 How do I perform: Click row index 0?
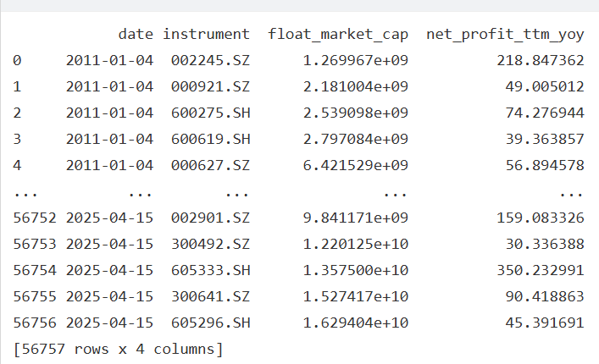click(19, 61)
